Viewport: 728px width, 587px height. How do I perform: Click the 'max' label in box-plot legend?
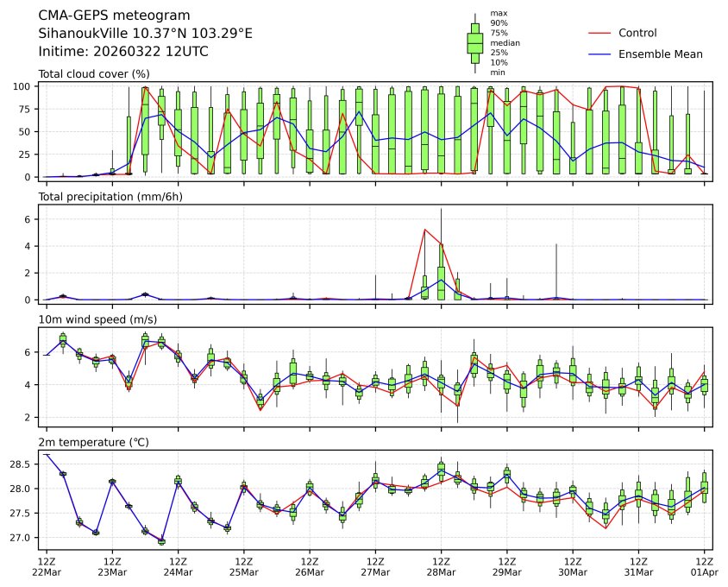click(498, 13)
